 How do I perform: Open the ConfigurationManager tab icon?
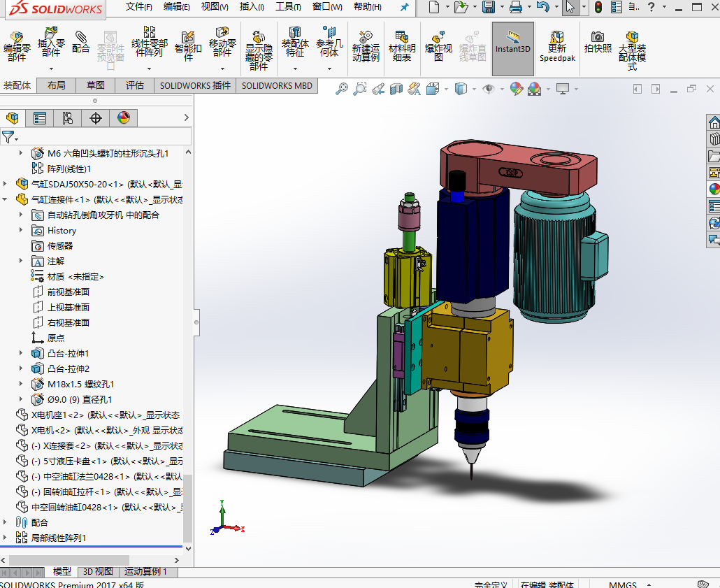coord(68,118)
